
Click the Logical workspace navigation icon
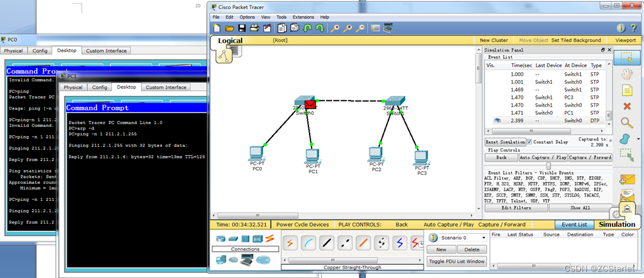coord(224,55)
